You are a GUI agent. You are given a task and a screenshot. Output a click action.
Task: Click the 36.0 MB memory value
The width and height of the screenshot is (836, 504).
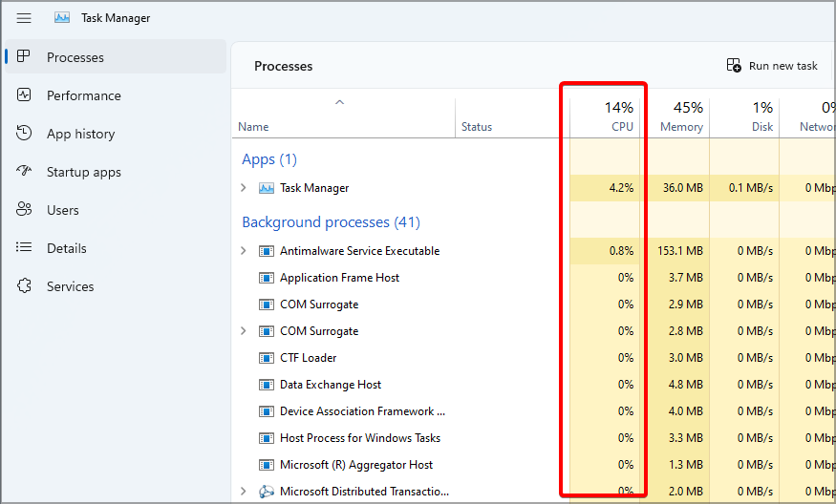pyautogui.click(x=682, y=188)
